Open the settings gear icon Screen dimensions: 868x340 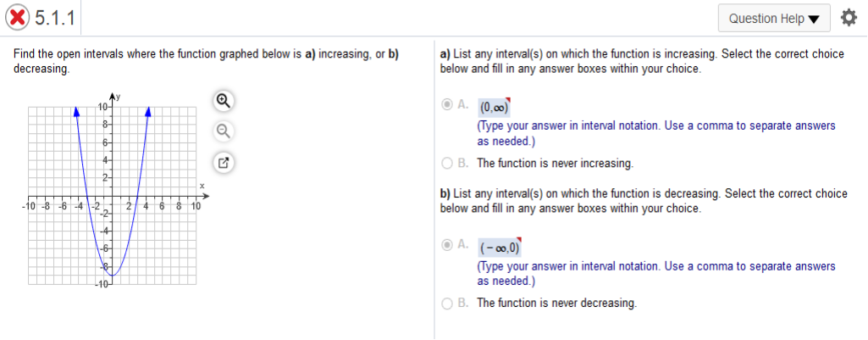(x=848, y=19)
